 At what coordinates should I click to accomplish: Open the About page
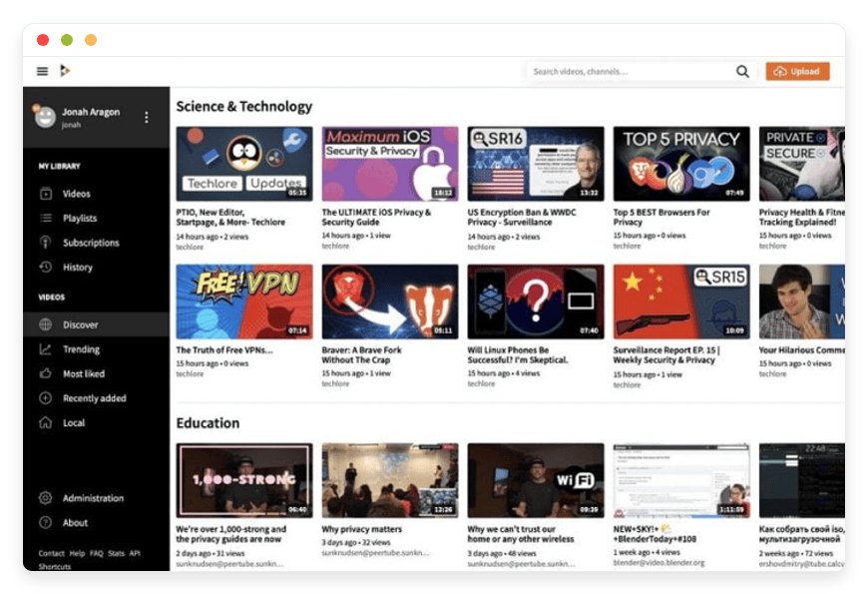click(75, 522)
